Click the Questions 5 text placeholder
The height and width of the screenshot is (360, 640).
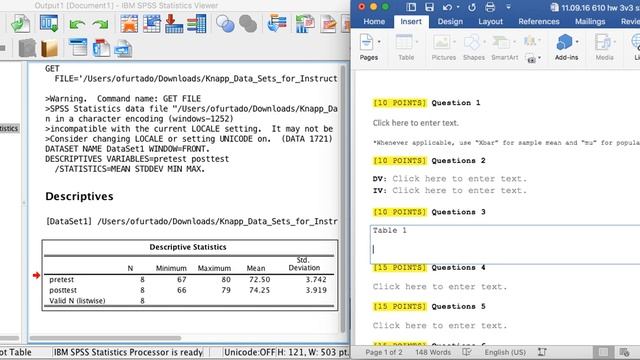[440, 325]
